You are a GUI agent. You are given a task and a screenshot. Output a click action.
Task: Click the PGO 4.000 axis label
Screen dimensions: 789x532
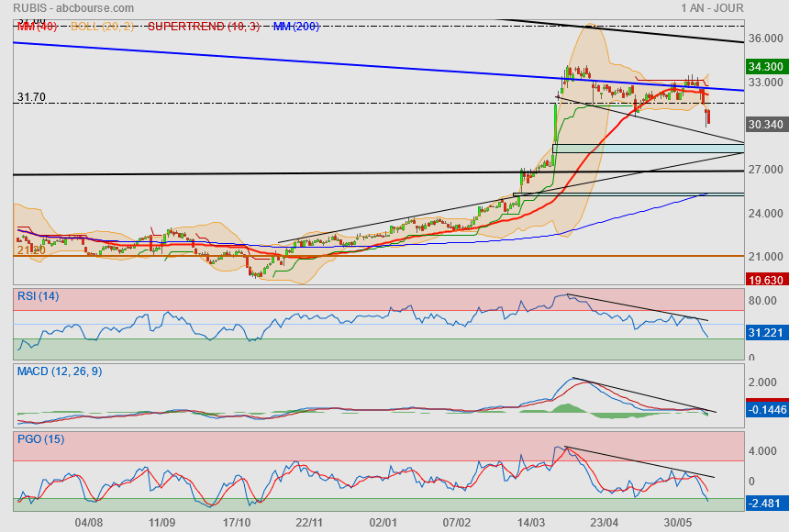coord(762,451)
